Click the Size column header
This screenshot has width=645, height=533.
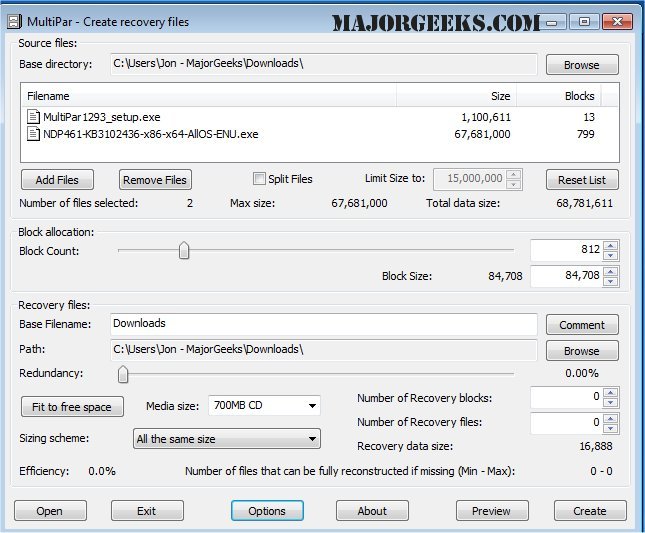456,96
